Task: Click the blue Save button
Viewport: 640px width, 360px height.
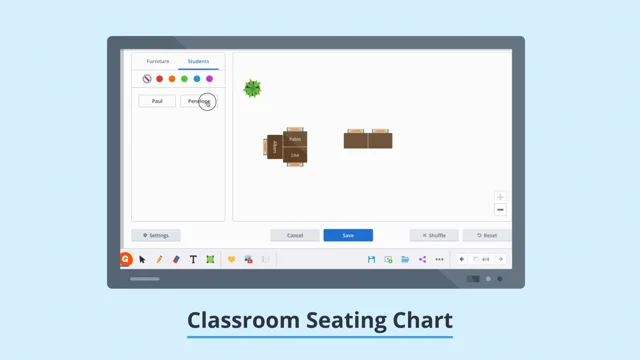Action: point(348,236)
